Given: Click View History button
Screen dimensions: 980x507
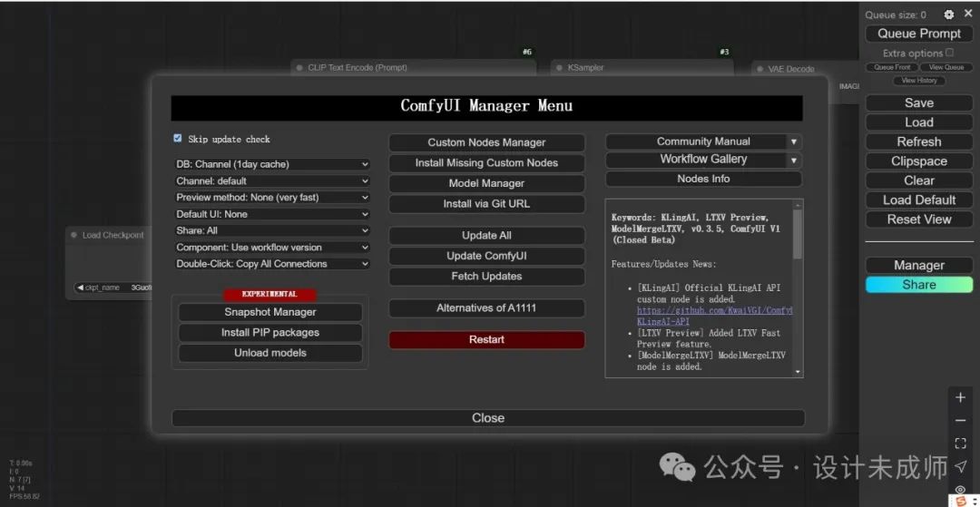Looking at the screenshot, I should click(918, 81).
